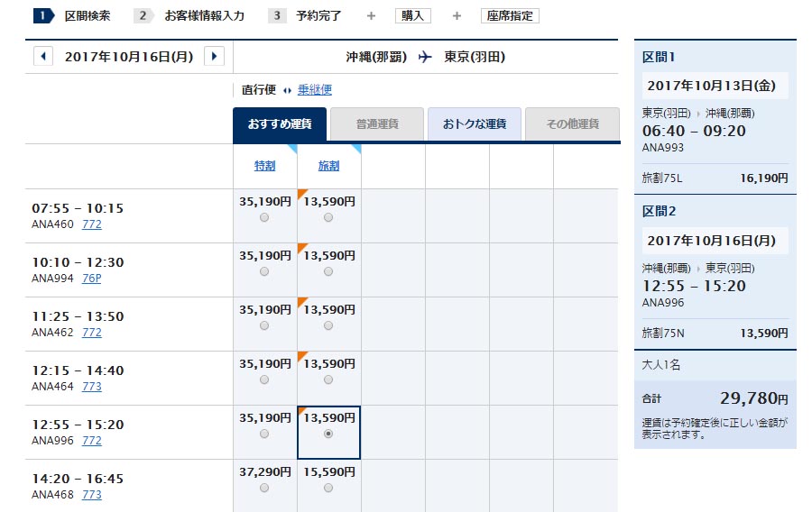Screen dimensions: 812x512
Task: Click segment 1 date 2017年10月13日(金)
Action: [715, 87]
